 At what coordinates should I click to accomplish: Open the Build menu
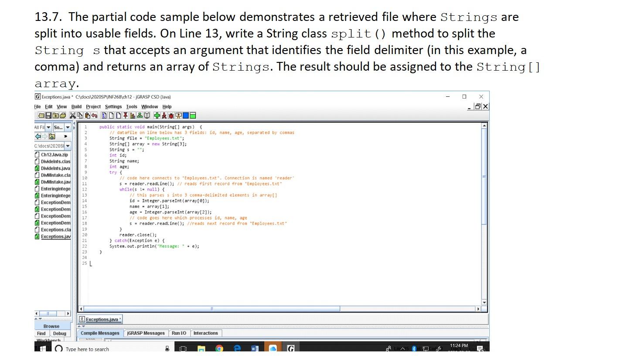point(76,106)
